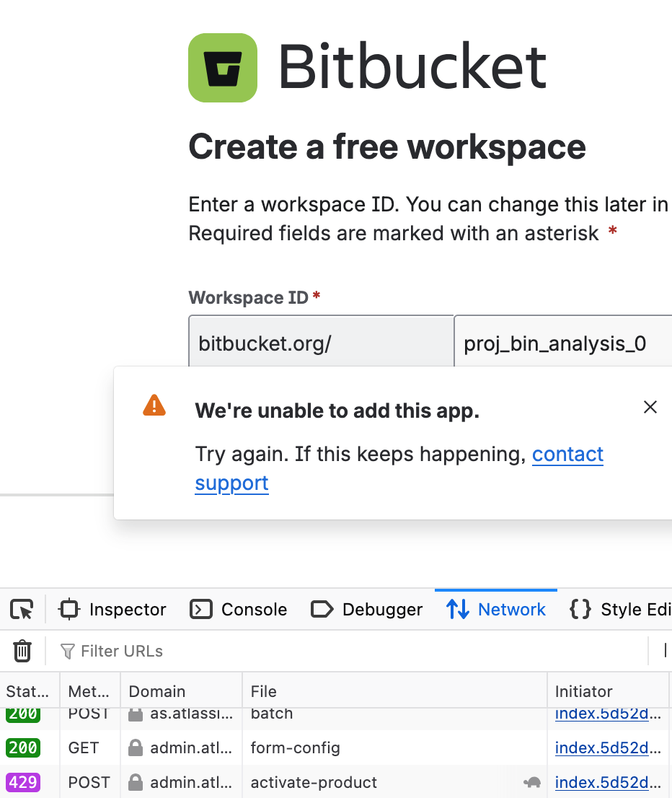Sort requests by the Status column header

[30, 691]
